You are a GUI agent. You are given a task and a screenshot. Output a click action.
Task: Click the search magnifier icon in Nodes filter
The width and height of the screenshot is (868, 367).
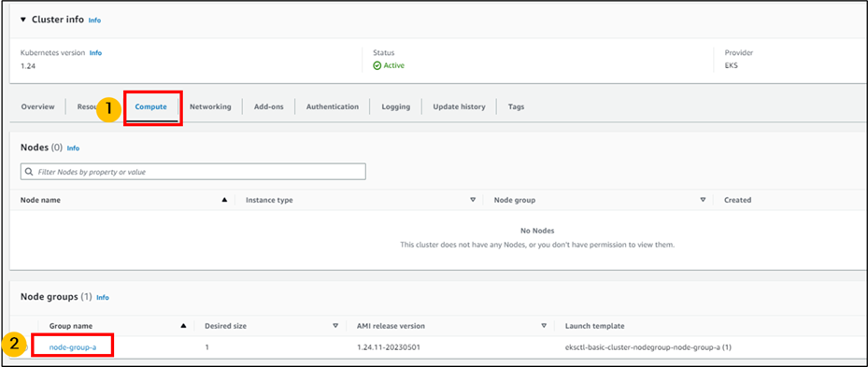click(x=29, y=172)
